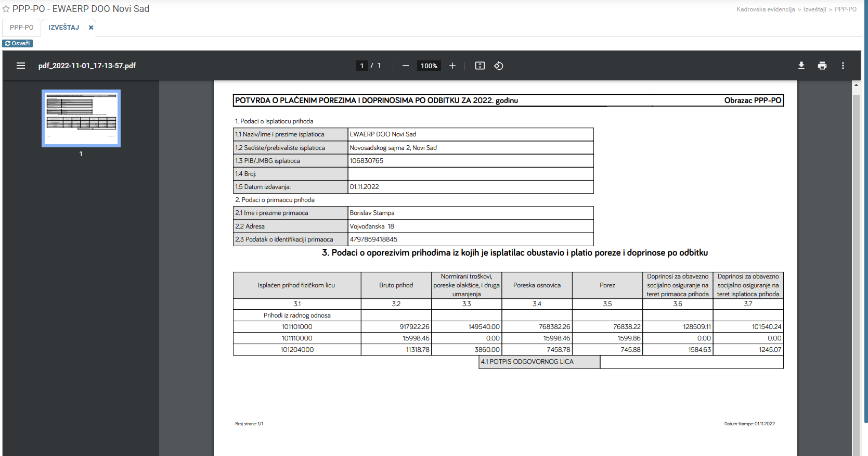Open the PDF more actions menu

click(843, 66)
